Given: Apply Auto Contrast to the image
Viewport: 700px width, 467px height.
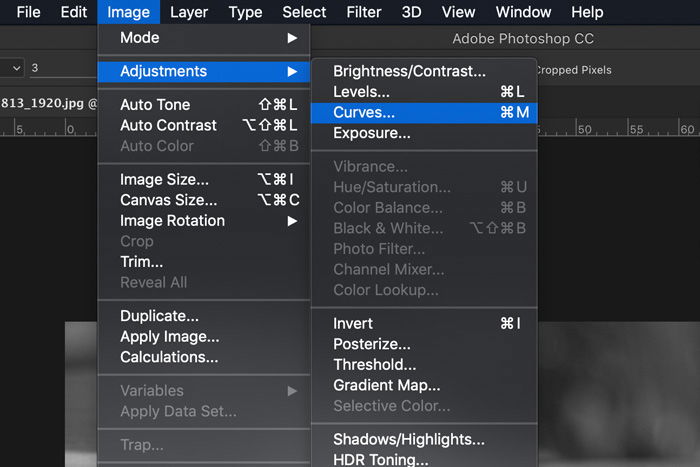Looking at the screenshot, I should point(204,125).
